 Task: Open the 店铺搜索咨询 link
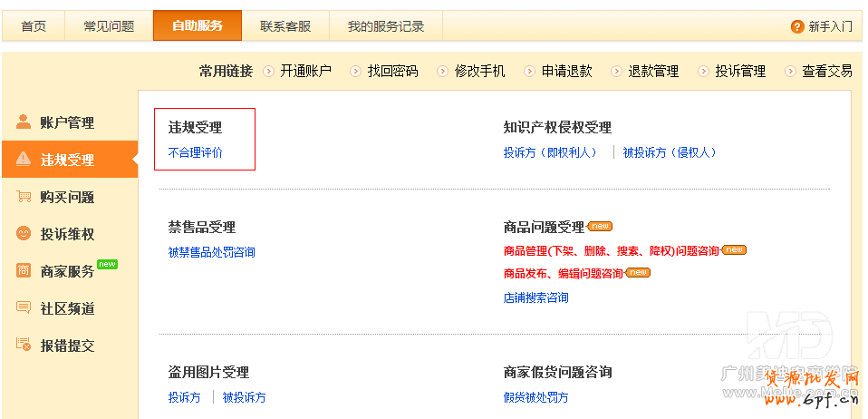[536, 297]
